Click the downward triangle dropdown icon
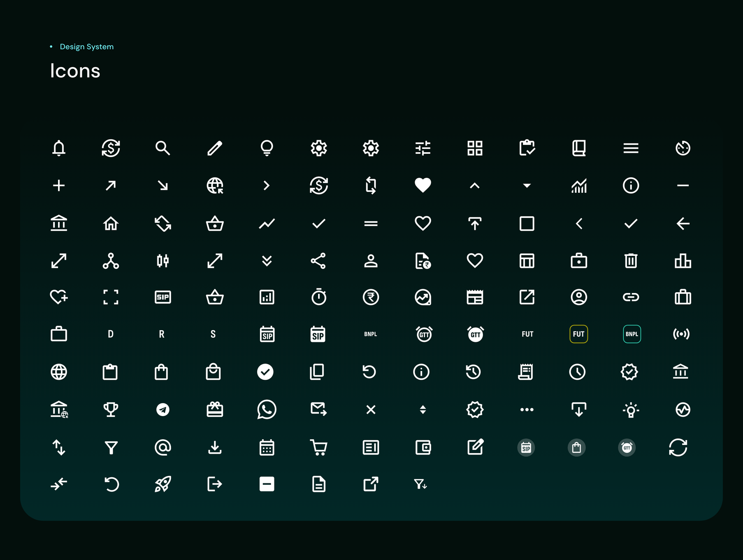This screenshot has width=743, height=560. (527, 185)
